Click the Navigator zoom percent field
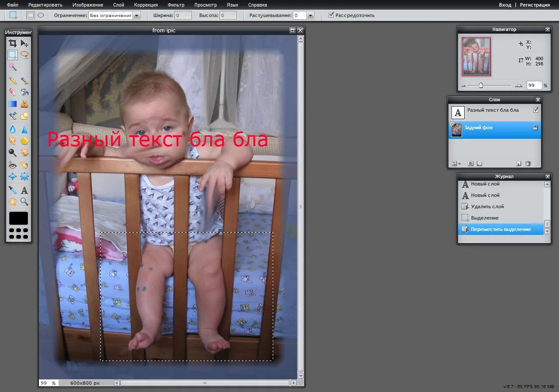Image resolution: width=559 pixels, height=392 pixels. click(x=534, y=85)
